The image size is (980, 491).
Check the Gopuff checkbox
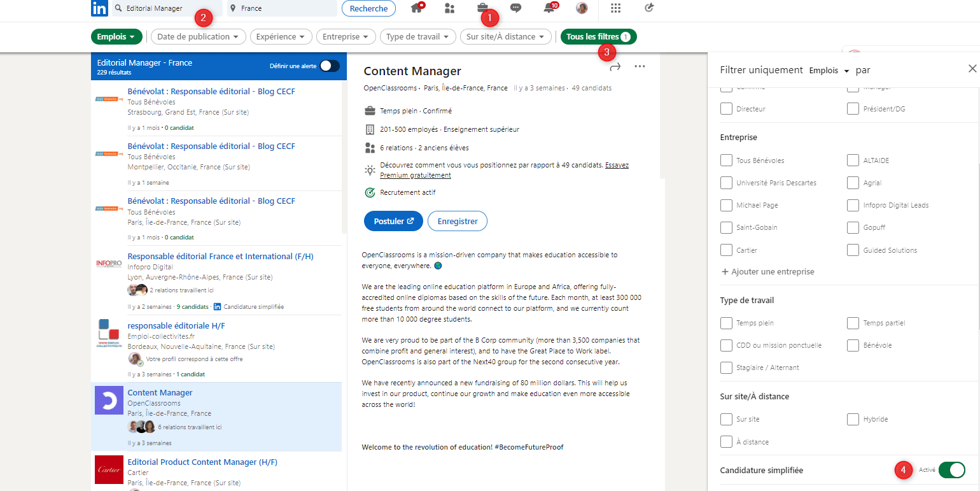[853, 227]
